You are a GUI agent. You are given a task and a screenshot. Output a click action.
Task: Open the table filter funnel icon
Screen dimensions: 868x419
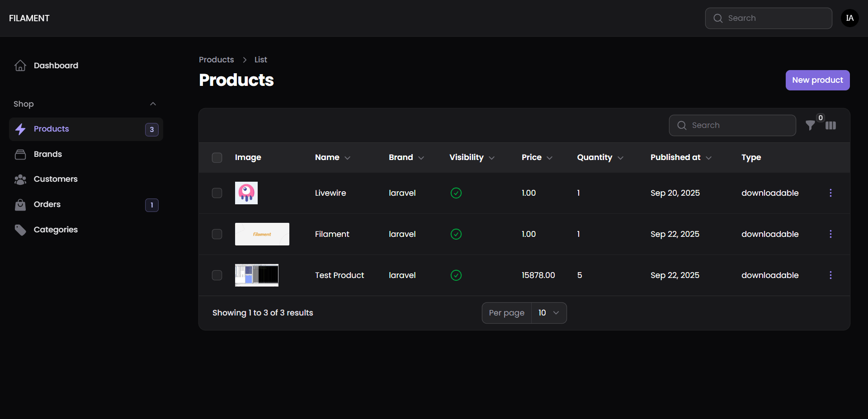(x=811, y=125)
